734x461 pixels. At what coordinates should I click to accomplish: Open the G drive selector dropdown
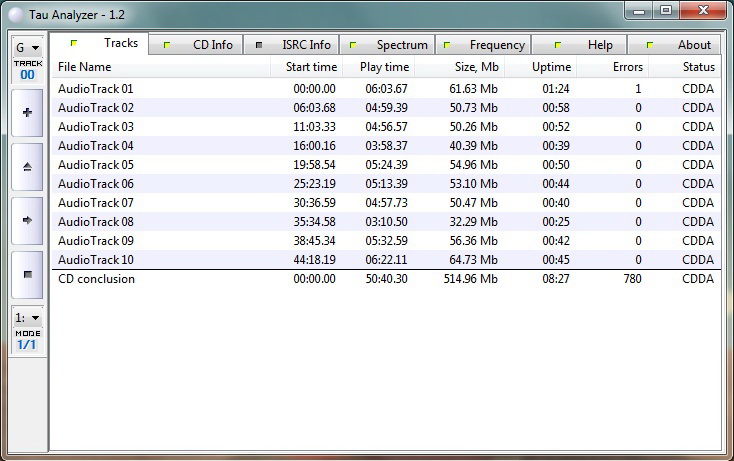pos(27,48)
